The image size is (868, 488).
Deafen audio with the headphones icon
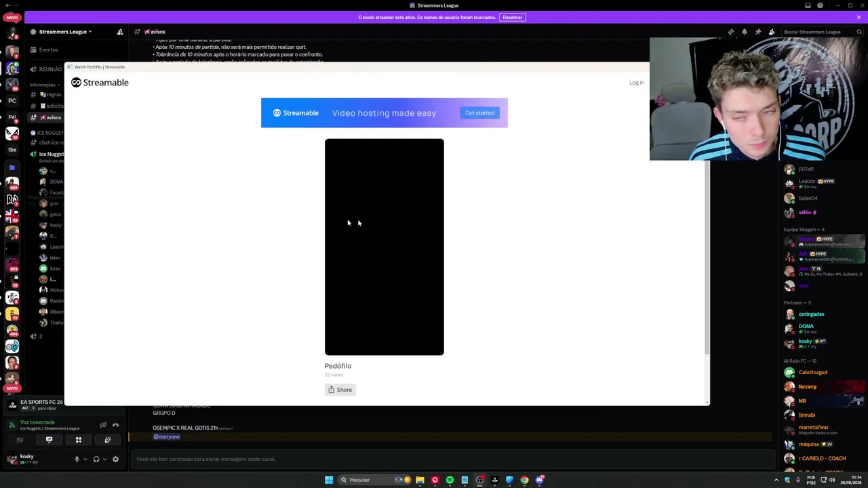[96, 460]
